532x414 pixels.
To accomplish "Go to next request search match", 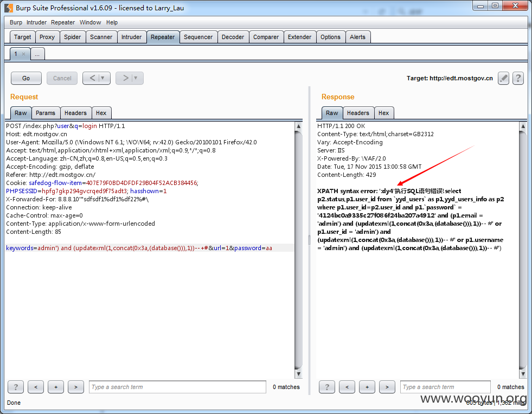I will click(x=76, y=387).
